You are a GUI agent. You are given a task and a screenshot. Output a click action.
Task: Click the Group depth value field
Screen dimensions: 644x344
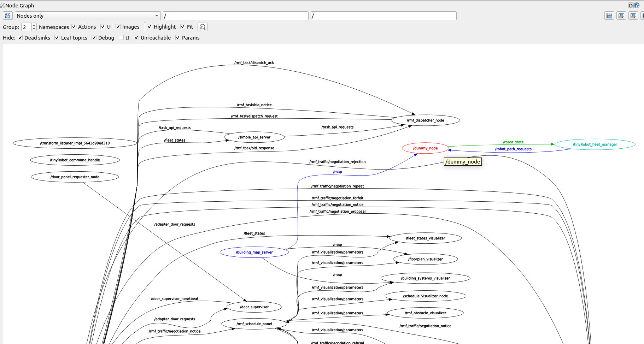click(x=27, y=27)
